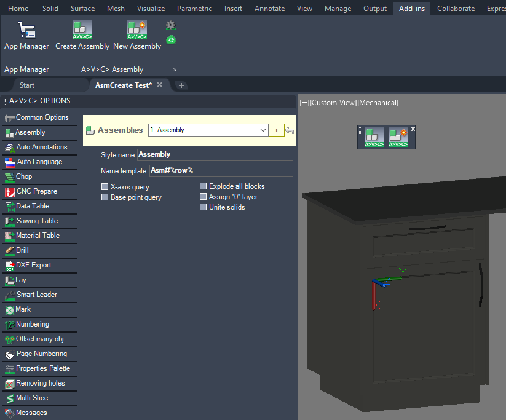Viewport: 506px width, 420px height.
Task: Click the small gear settings icon in ribbon
Action: click(x=171, y=25)
